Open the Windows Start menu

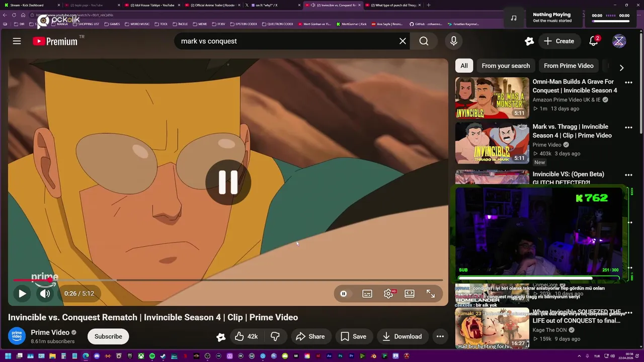tap(8, 356)
